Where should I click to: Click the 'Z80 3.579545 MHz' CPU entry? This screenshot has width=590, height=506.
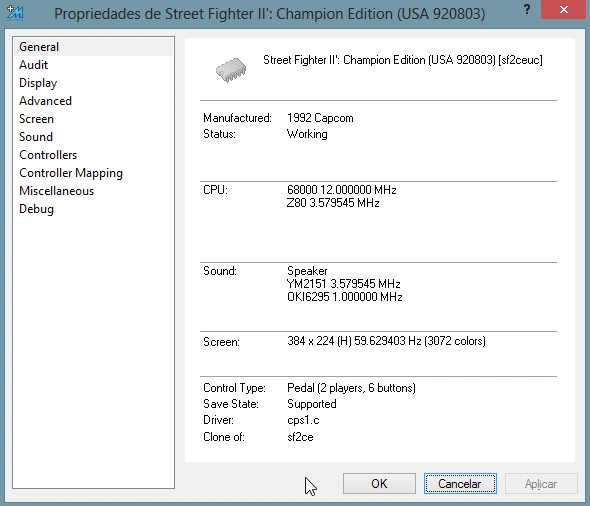pos(333,203)
